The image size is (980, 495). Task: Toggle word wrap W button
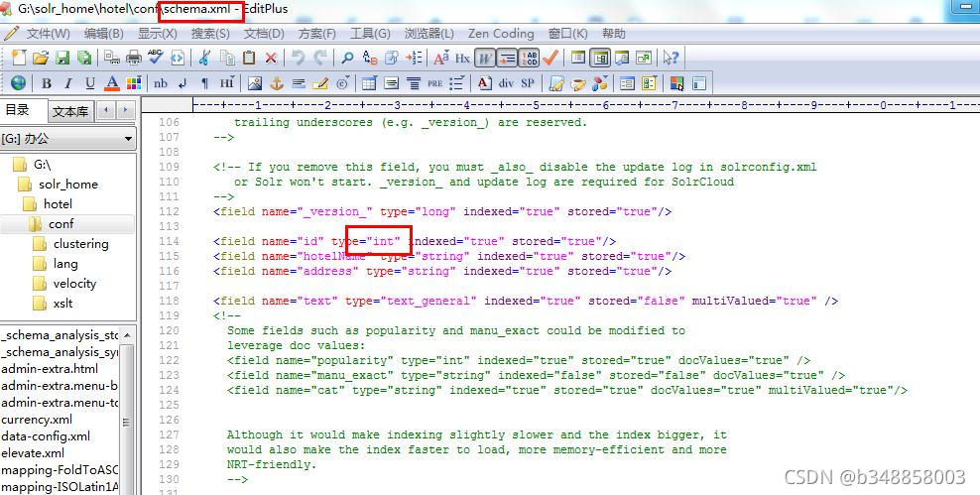pos(484,58)
